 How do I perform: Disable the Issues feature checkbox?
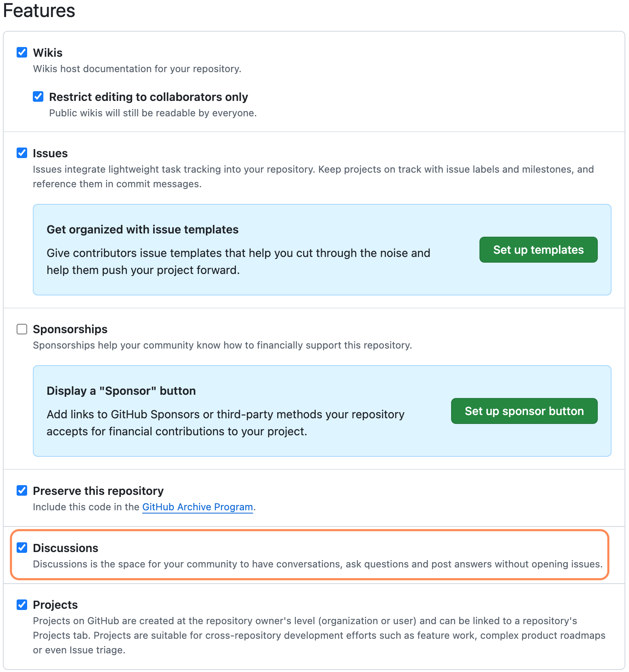(x=22, y=153)
